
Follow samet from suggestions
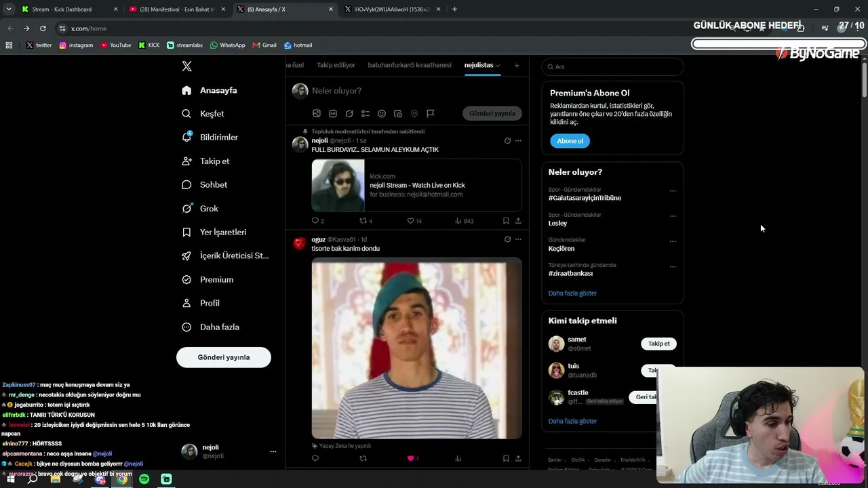[x=658, y=344]
